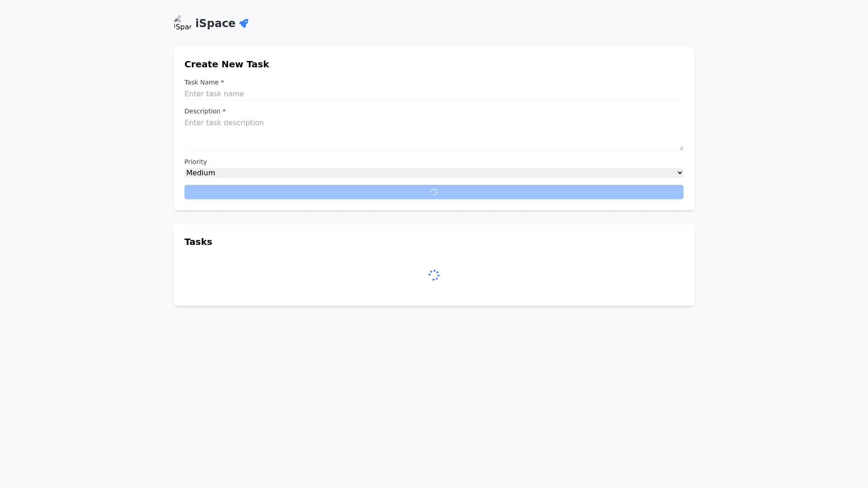Focus the task description textarea
The height and width of the screenshot is (488, 868).
pos(433,134)
